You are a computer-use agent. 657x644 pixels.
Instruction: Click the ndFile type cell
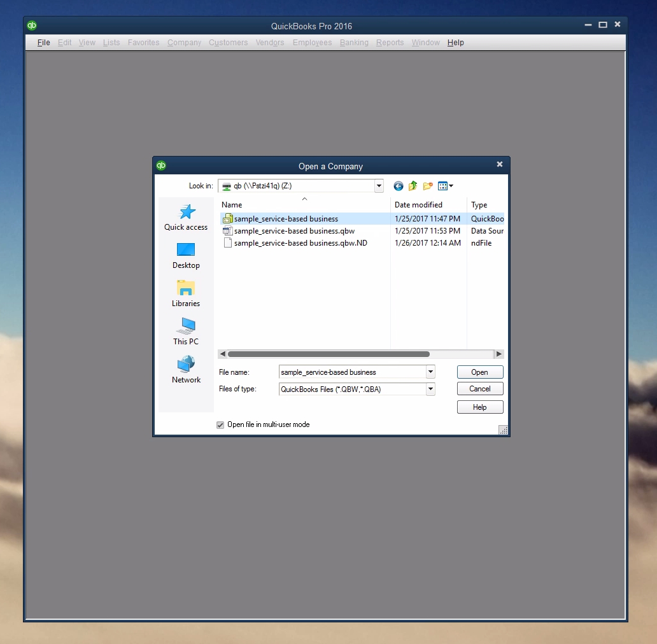(481, 243)
